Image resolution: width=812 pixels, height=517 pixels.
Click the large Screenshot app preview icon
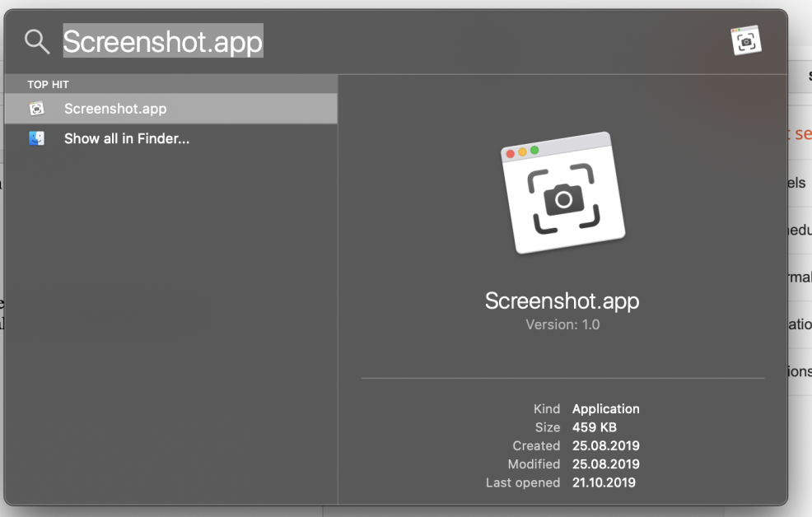(x=563, y=193)
